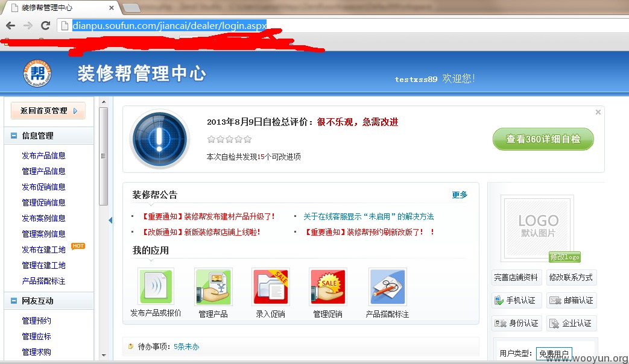Click 发布产品或报价 app icon
The height and width of the screenshot is (364, 629).
[156, 287]
